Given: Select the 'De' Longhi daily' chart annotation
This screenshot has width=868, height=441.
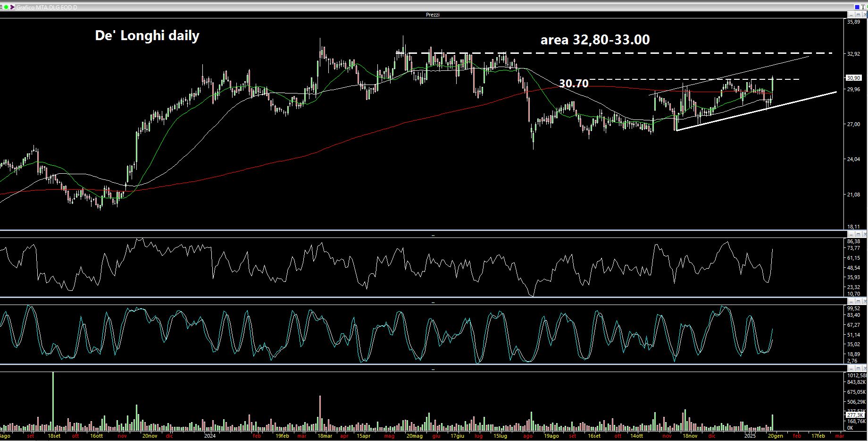Looking at the screenshot, I should tap(147, 36).
